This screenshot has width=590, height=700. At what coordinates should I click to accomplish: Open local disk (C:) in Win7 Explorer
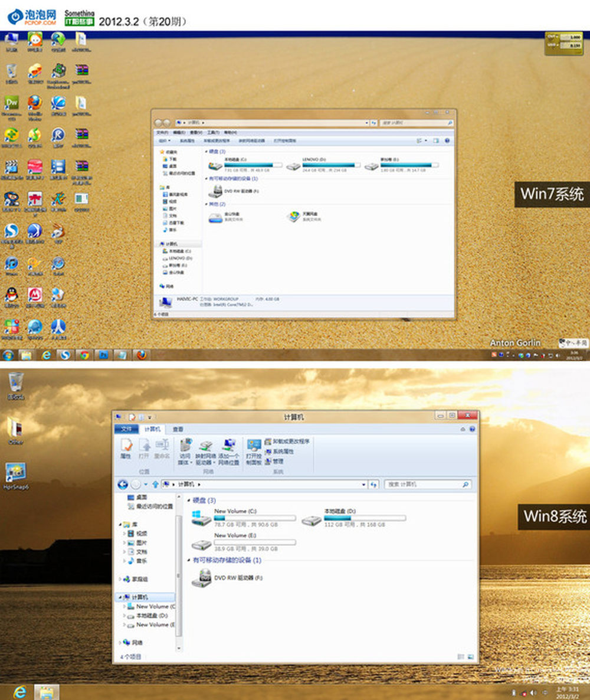click(245, 165)
